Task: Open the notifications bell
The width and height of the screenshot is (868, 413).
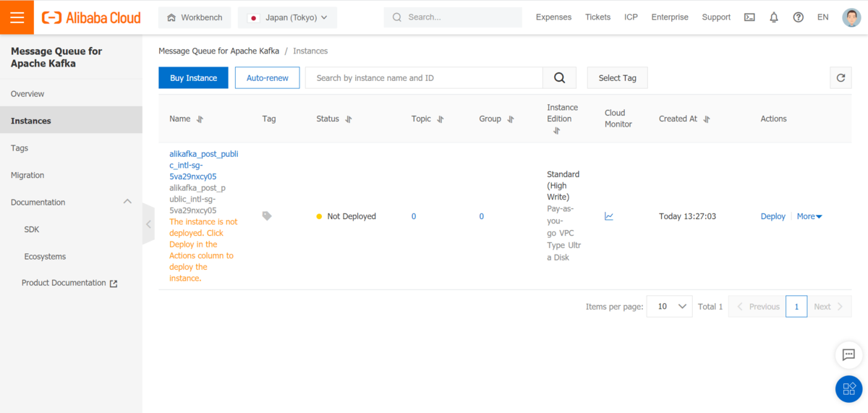Action: point(774,17)
